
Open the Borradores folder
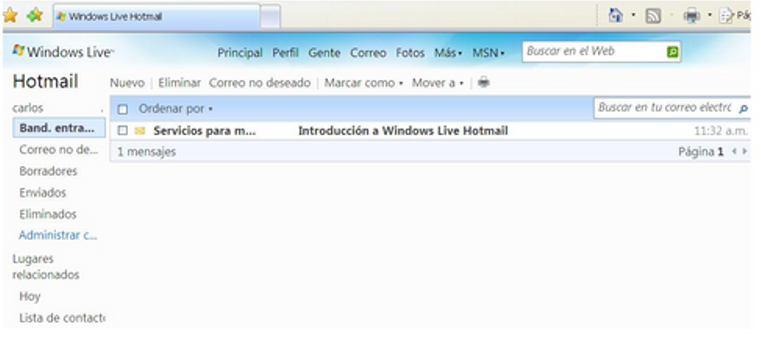click(x=48, y=171)
